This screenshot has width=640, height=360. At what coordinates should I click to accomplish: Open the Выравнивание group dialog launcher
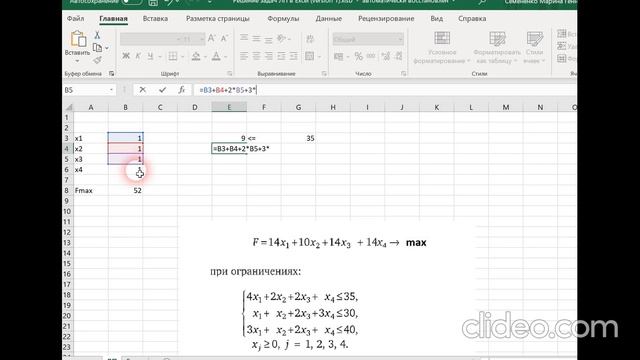[x=324, y=73]
